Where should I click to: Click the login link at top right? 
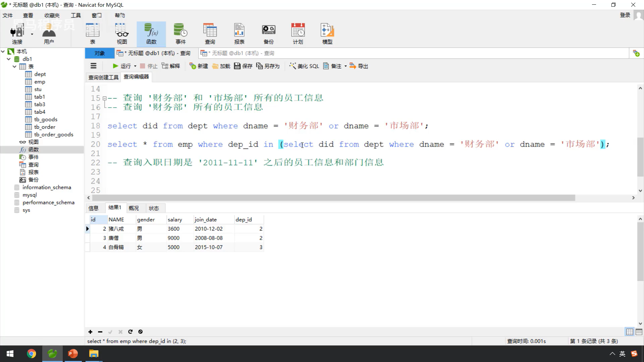(625, 15)
